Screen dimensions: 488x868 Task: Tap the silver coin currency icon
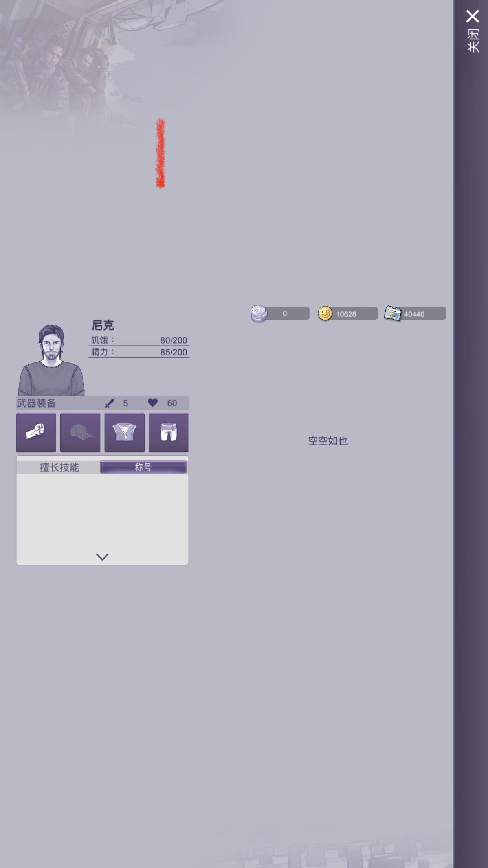(x=259, y=313)
